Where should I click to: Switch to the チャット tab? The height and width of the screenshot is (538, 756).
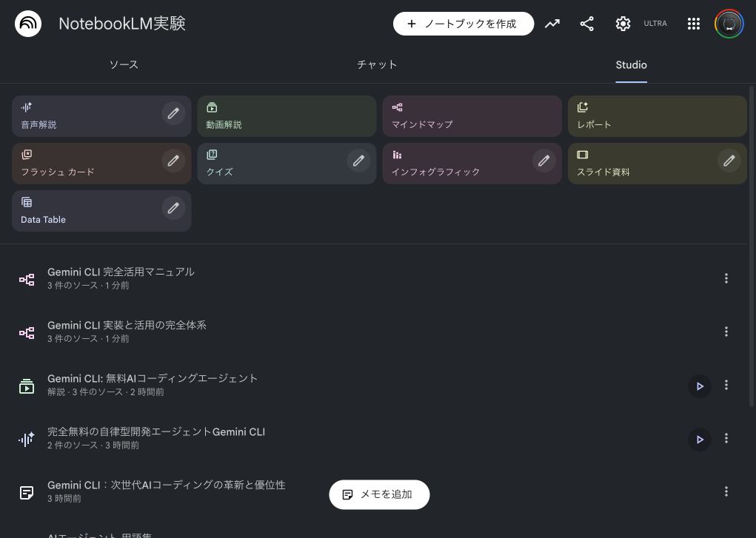377,65
